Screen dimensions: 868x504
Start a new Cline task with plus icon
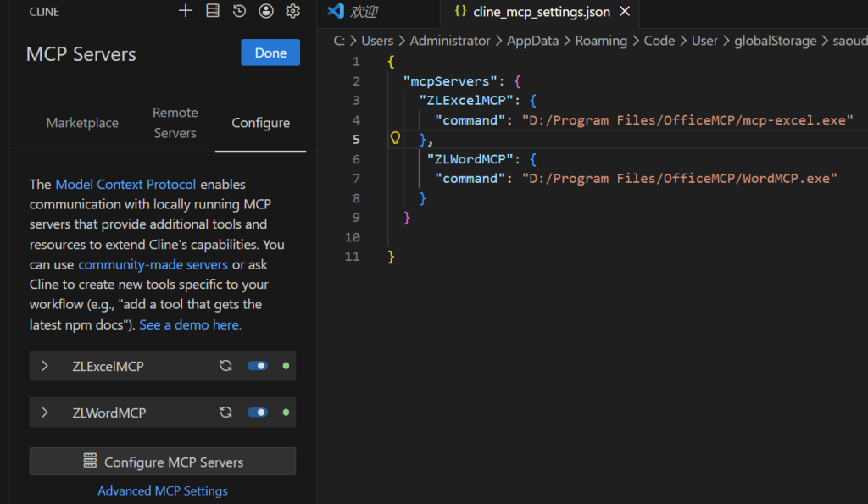[186, 11]
